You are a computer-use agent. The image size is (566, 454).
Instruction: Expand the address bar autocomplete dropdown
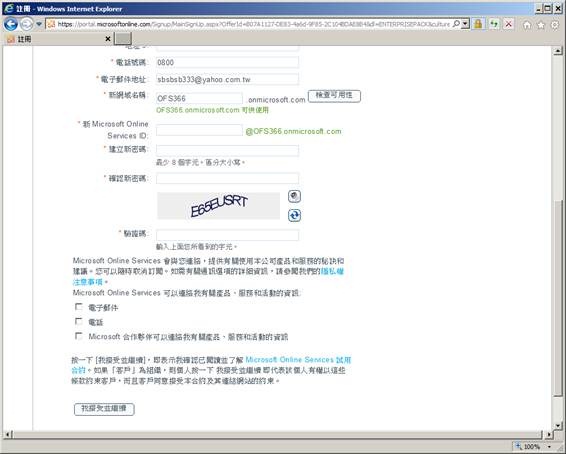coord(465,24)
